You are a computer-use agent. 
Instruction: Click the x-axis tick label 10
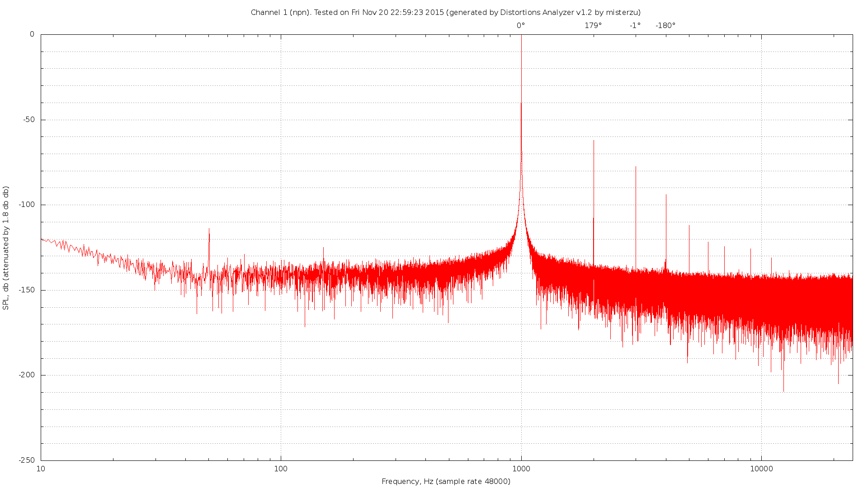pyautogui.click(x=41, y=469)
